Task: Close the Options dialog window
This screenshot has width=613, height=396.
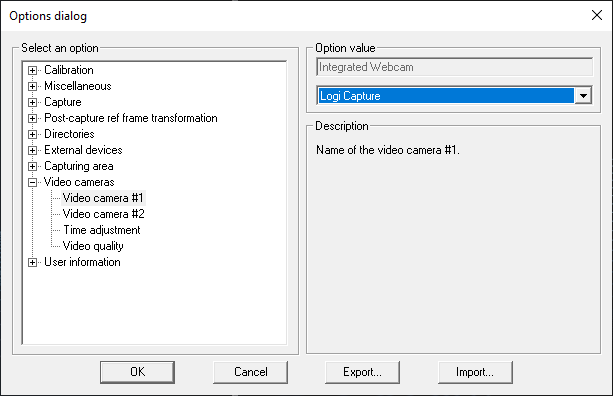Action: click(x=597, y=16)
